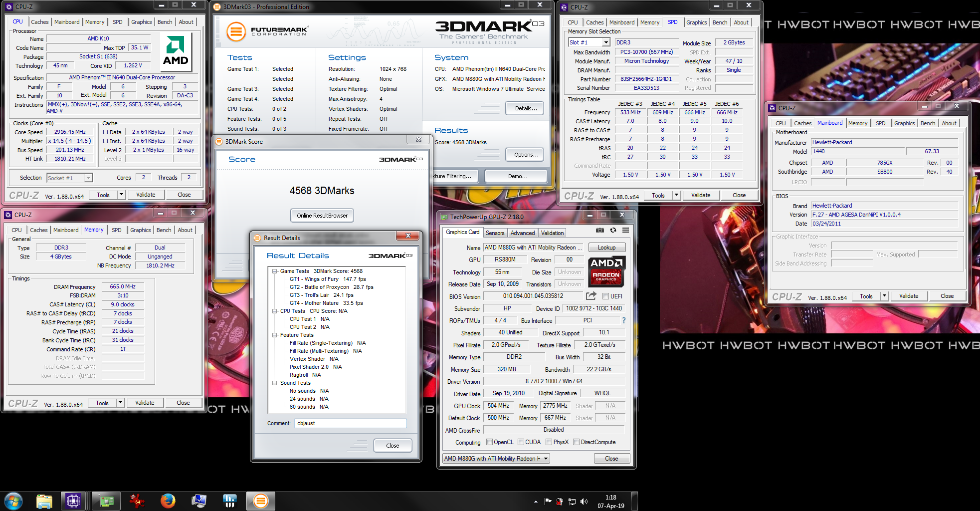Click Validate in the CPU-Z Mainboard window
Viewport: 980px width, 511px height.
[908, 296]
